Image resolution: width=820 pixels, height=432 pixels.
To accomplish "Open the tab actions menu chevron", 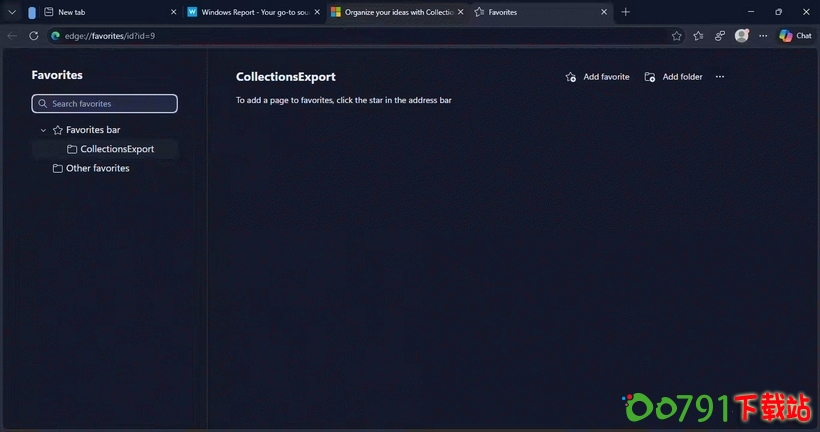I will [12, 12].
